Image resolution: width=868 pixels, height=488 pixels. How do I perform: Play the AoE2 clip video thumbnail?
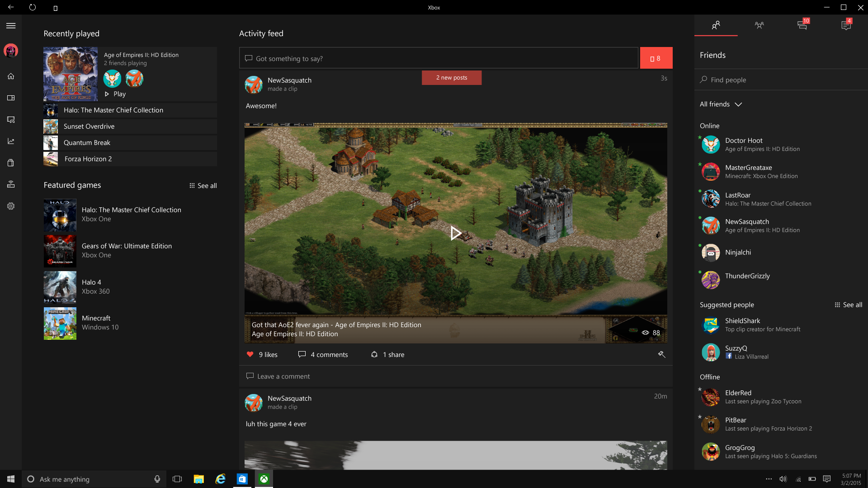[456, 233]
